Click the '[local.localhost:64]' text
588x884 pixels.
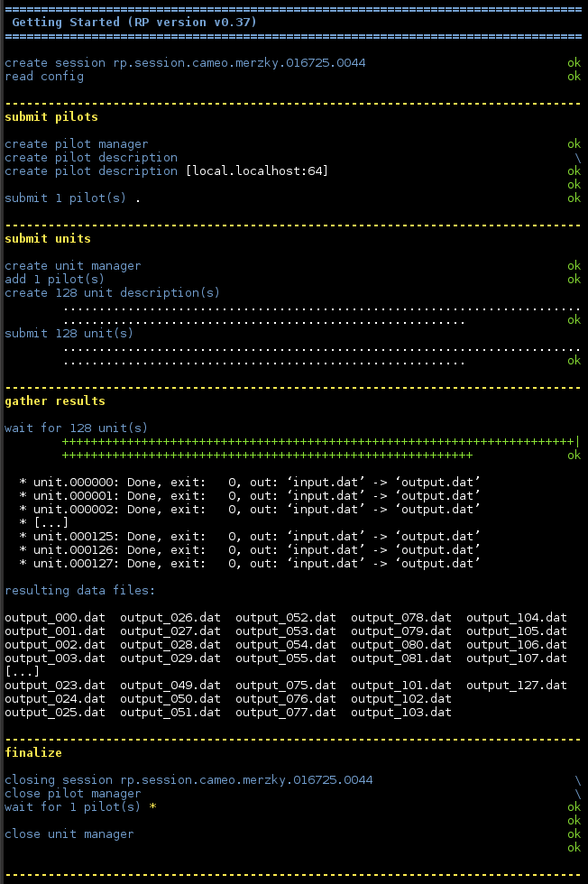[257, 170]
